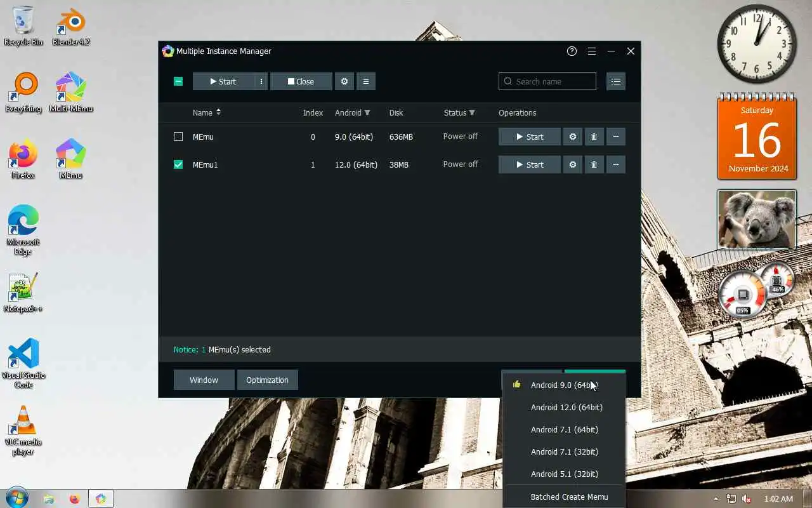Open file explorer taskbar icon

tap(49, 499)
